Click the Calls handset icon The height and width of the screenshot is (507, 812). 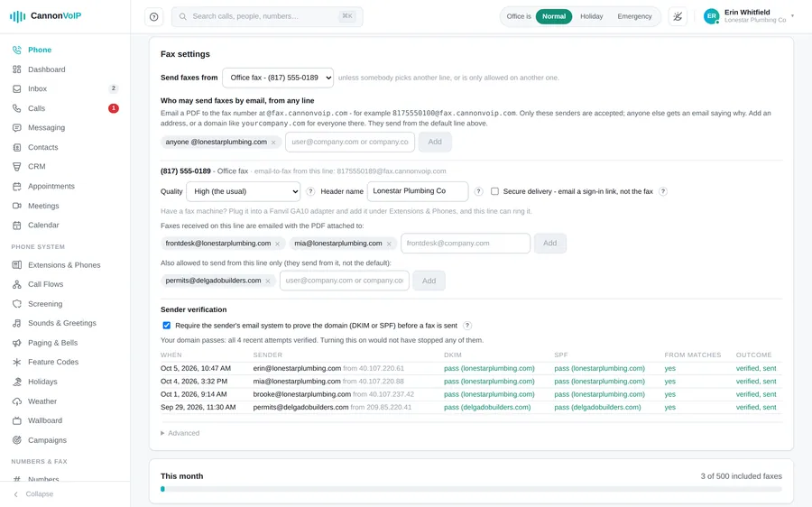pyautogui.click(x=17, y=108)
